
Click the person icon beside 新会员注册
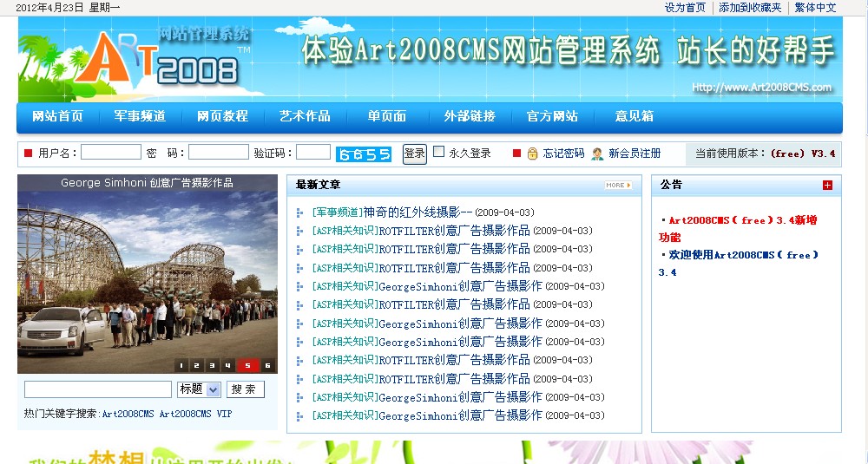click(597, 154)
